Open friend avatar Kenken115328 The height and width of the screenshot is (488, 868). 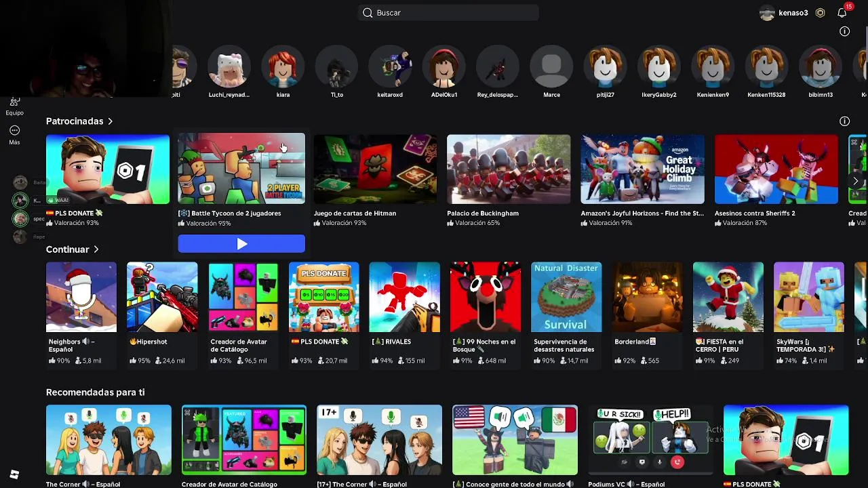[x=766, y=68]
